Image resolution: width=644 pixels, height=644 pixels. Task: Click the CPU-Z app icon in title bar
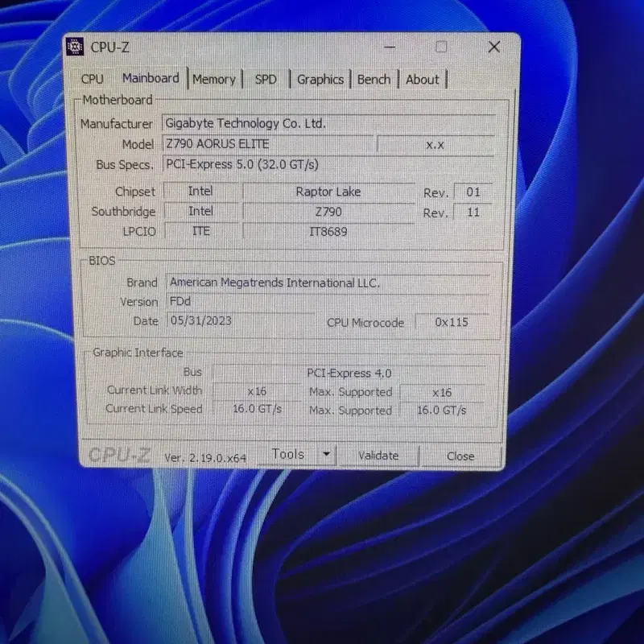pyautogui.click(x=75, y=47)
